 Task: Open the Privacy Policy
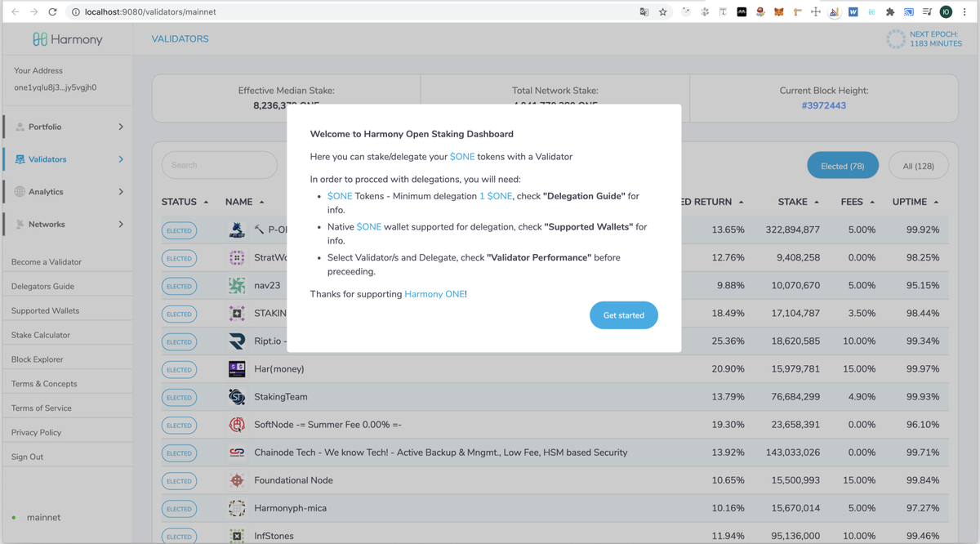(x=37, y=433)
